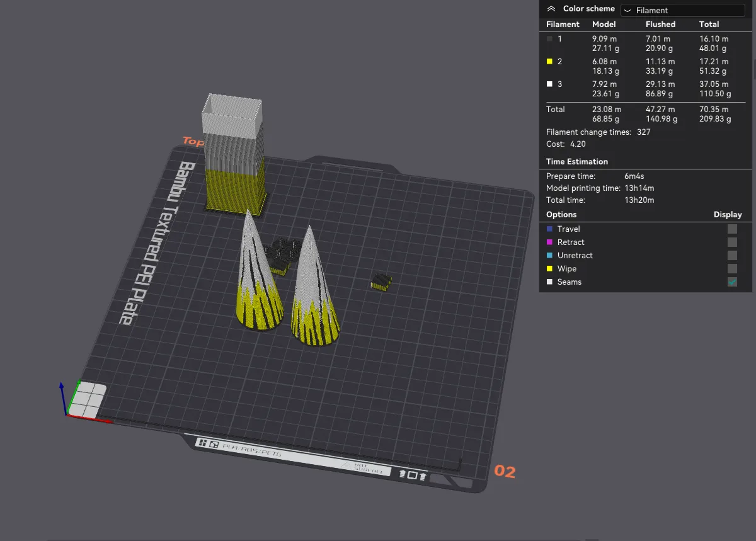Turn on the Unretract display checkbox
756x541 pixels.
732,256
